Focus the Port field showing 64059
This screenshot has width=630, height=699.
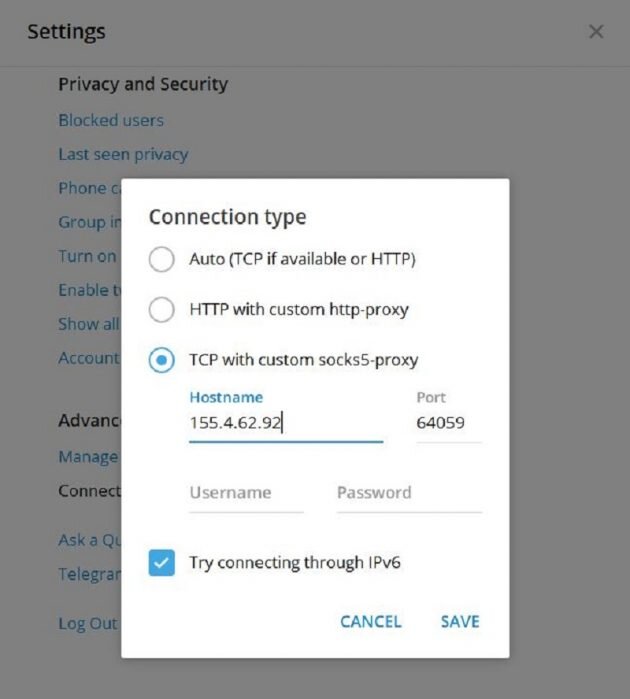tap(449, 423)
